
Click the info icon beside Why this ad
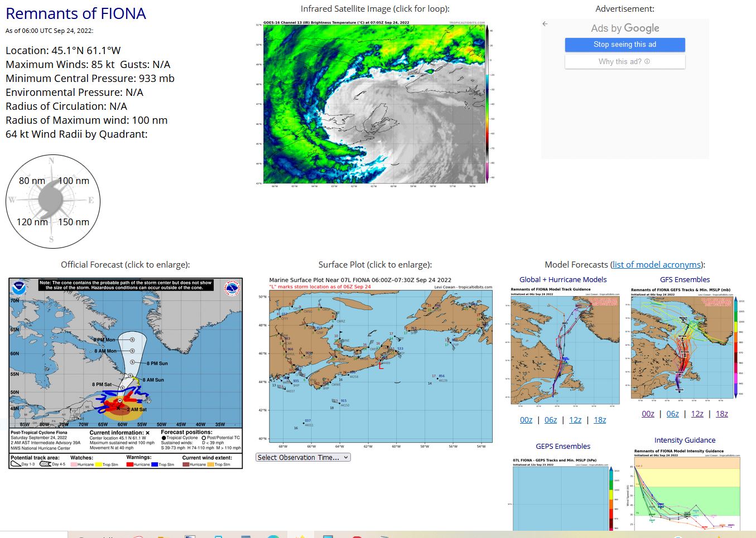click(x=647, y=61)
